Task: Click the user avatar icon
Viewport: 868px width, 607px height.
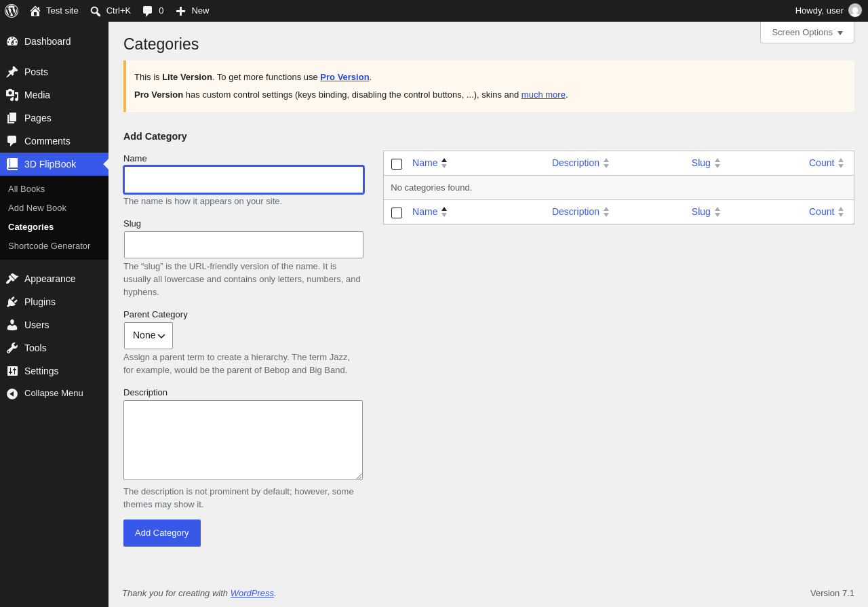Action: coord(855,10)
